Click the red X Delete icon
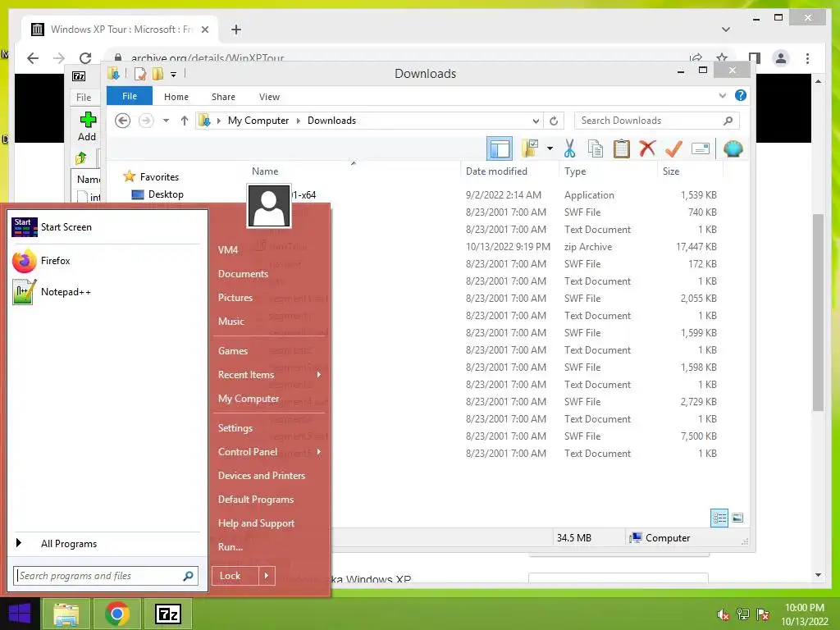This screenshot has height=630, width=840. click(647, 148)
